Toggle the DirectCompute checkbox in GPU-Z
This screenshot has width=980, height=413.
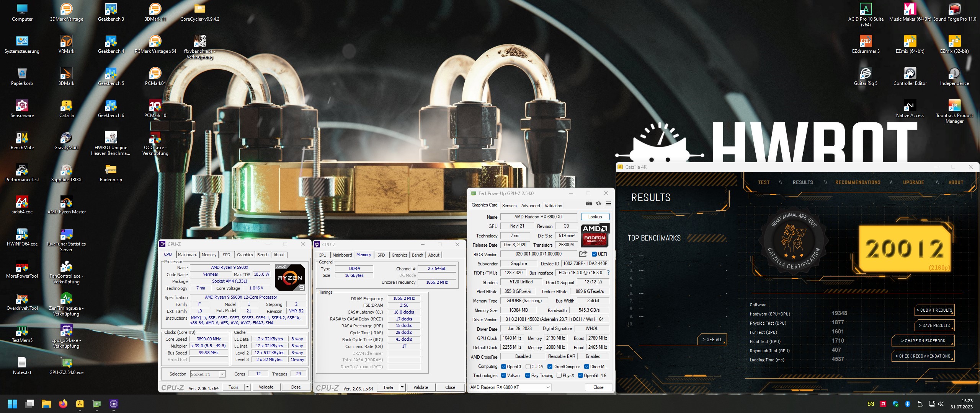point(550,367)
